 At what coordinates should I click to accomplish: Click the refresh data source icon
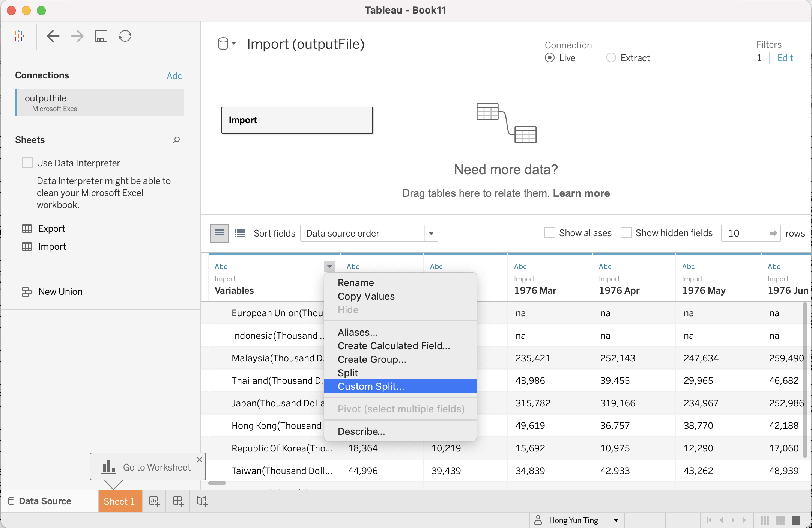coord(125,36)
